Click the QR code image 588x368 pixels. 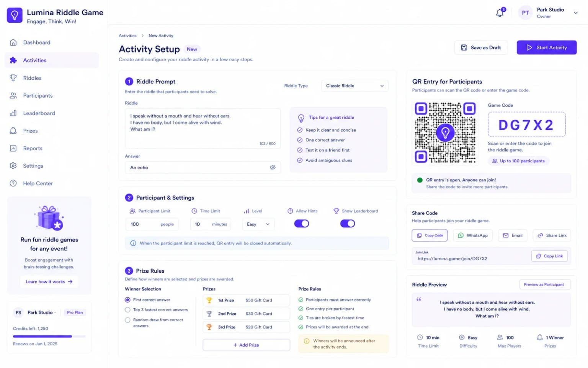tap(445, 132)
